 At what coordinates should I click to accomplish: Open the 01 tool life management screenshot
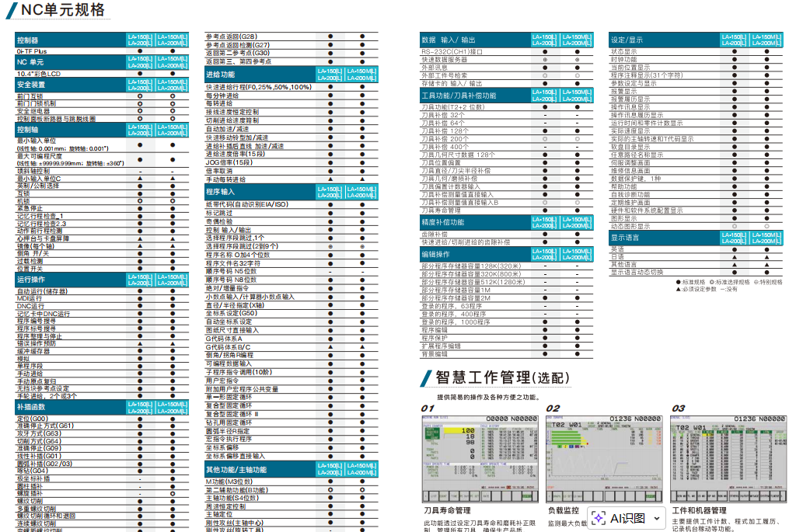pos(479,458)
